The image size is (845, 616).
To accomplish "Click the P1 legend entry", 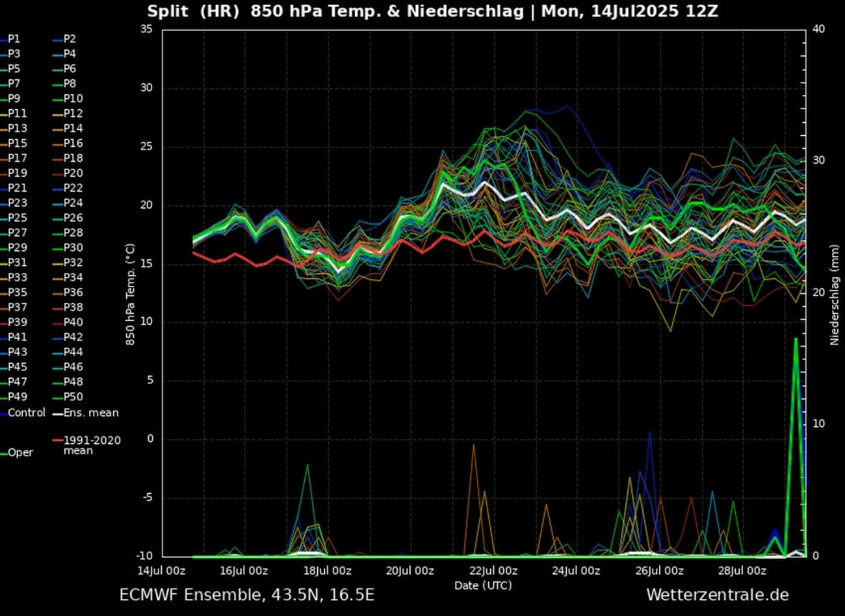I will [14, 39].
